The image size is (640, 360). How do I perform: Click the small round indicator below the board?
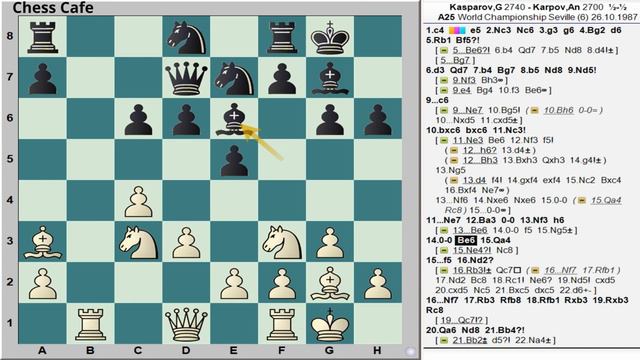coord(411,351)
